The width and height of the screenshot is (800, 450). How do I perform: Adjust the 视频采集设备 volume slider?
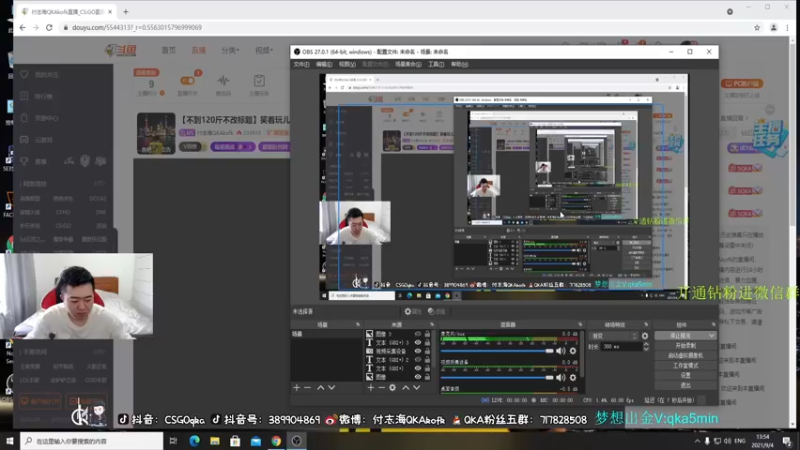[496, 378]
